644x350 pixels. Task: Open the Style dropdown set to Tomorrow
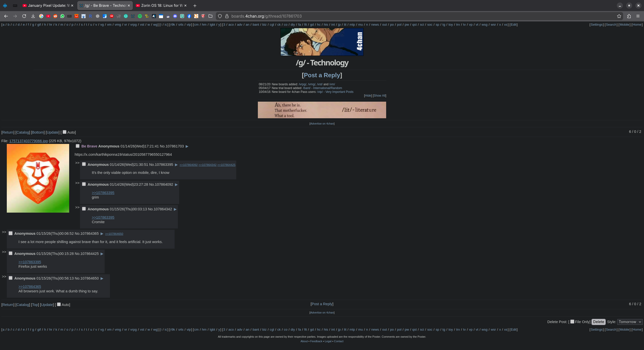click(630, 322)
